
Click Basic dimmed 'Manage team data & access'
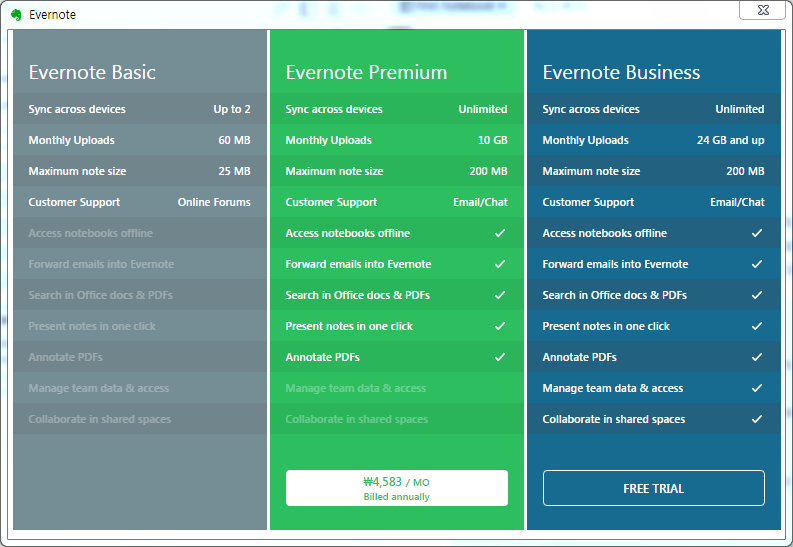click(99, 388)
